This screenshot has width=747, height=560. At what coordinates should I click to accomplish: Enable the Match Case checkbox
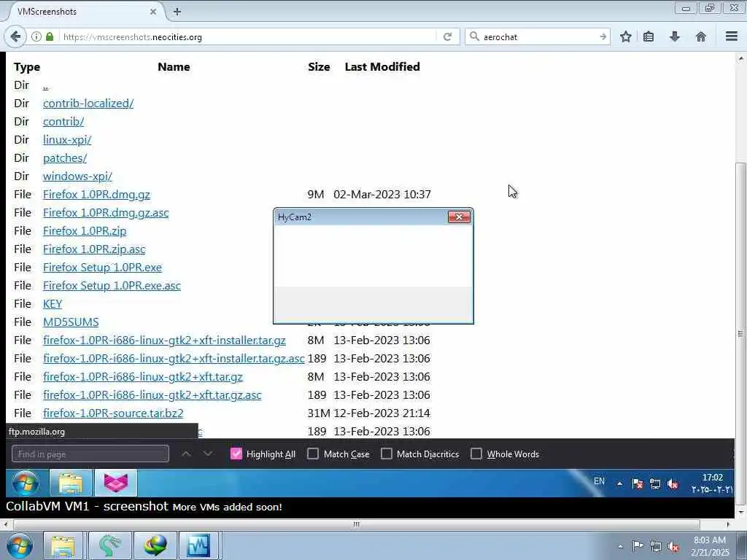click(312, 454)
